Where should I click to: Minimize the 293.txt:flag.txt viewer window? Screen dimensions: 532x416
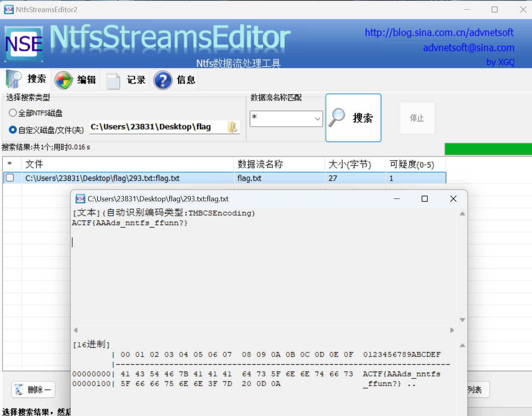pos(397,198)
